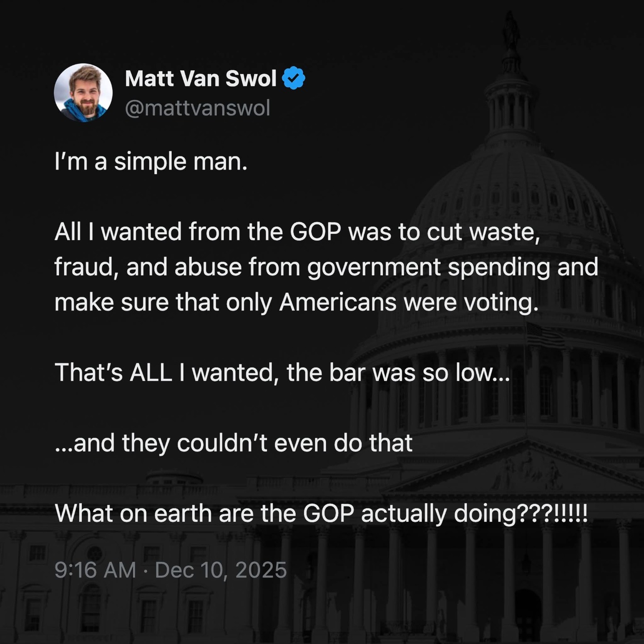The image size is (644, 644).
Task: Open the "Matt Van Swol" display name
Action: [x=201, y=79]
